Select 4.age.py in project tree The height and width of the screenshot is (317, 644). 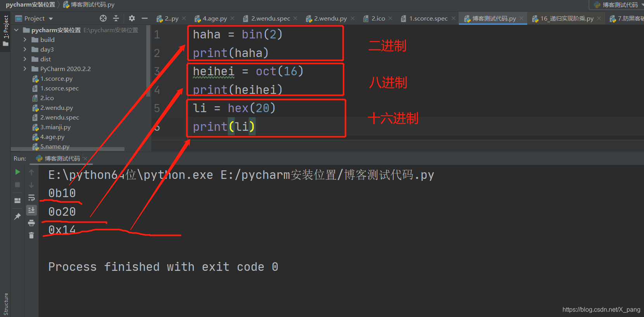tap(52, 137)
